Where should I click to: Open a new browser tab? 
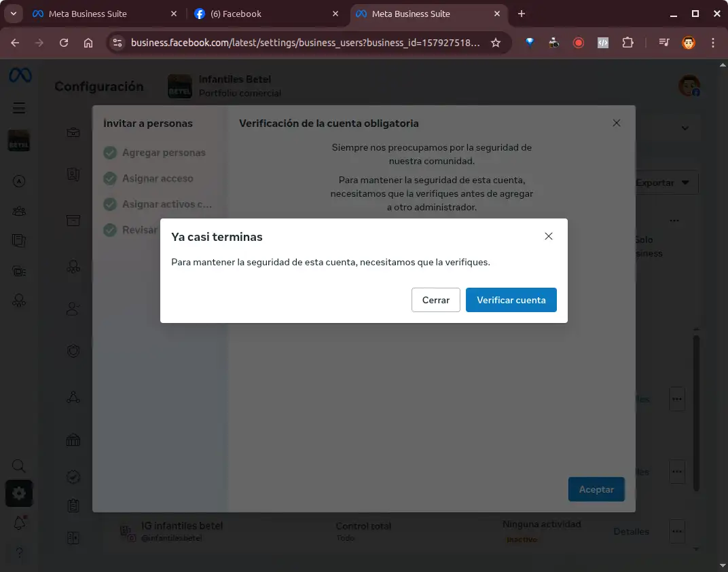pos(522,14)
